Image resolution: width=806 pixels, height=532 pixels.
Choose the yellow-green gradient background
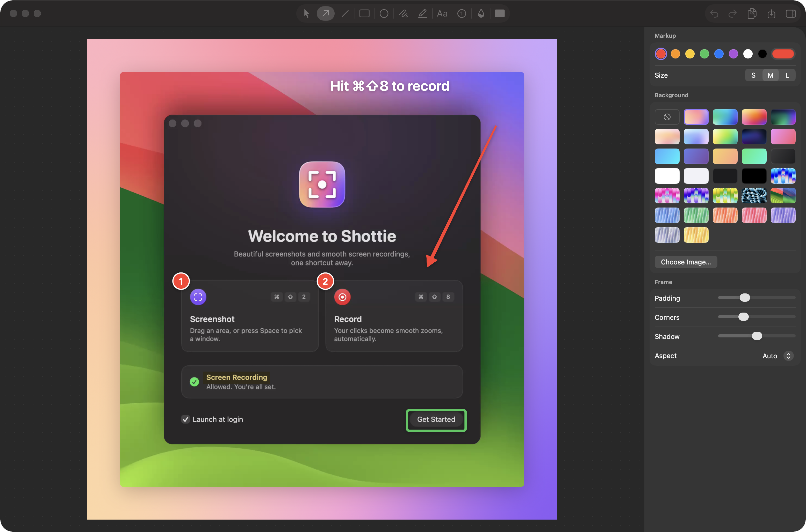(725, 137)
